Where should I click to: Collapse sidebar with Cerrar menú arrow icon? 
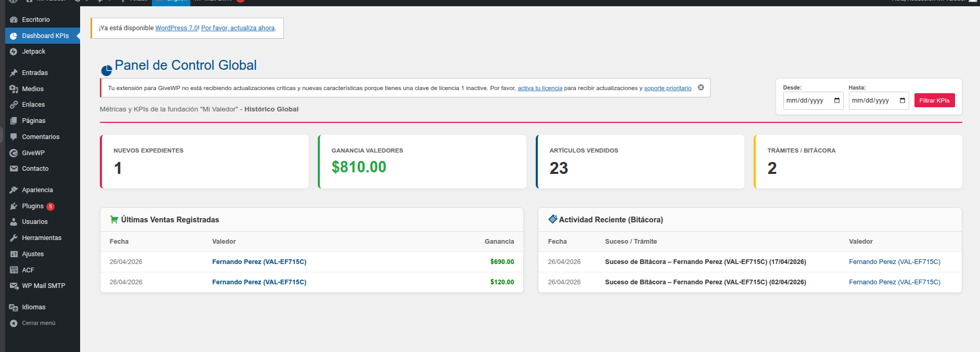point(14,323)
